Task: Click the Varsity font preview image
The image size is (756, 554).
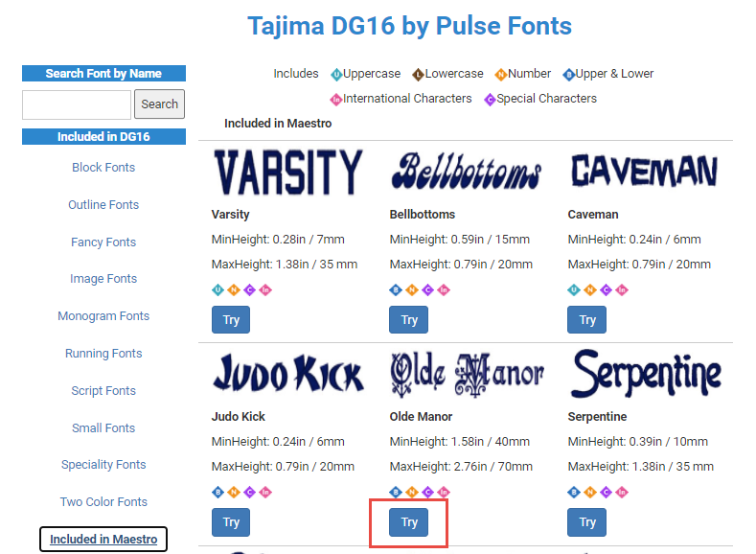Action: [288, 173]
